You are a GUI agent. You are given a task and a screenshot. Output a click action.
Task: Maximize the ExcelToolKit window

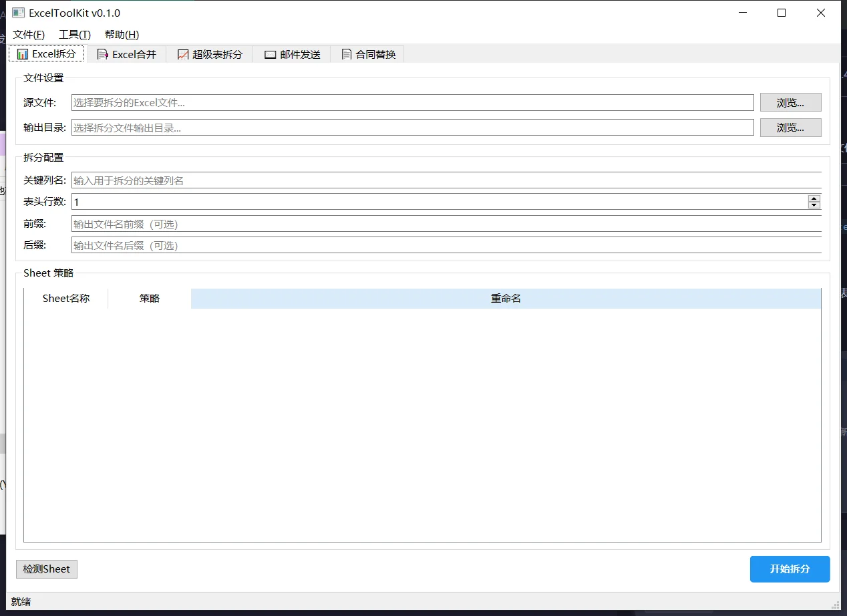click(x=782, y=13)
